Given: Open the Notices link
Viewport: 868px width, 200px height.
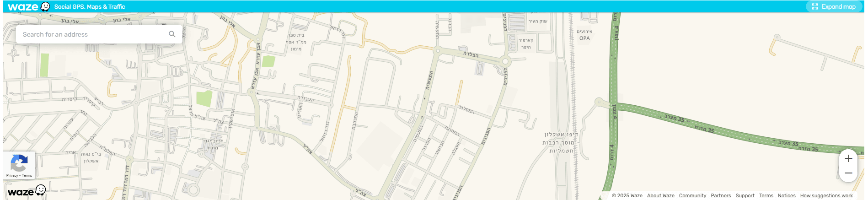Looking at the screenshot, I should pyautogui.click(x=787, y=195).
